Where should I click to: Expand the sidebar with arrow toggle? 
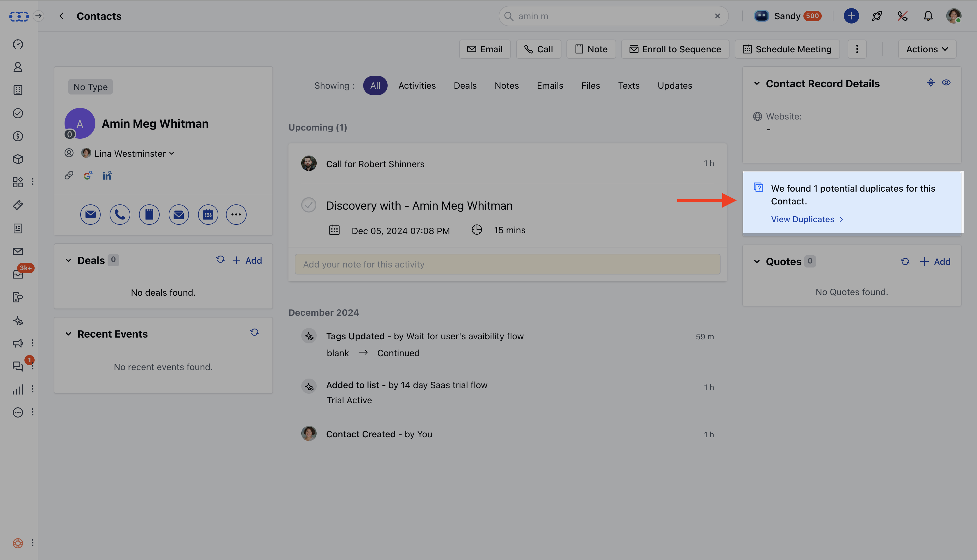pos(38,16)
